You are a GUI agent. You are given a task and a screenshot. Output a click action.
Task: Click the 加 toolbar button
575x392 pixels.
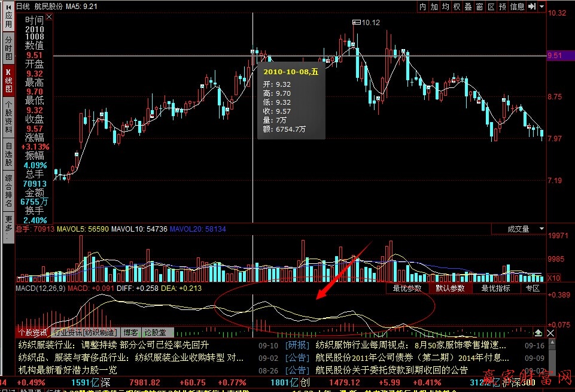coord(434,7)
